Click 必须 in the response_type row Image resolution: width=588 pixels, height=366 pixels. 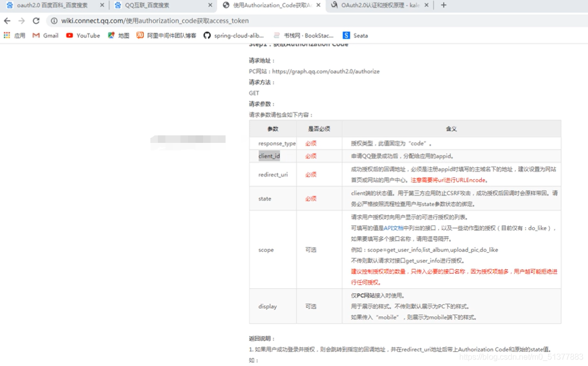(x=310, y=143)
